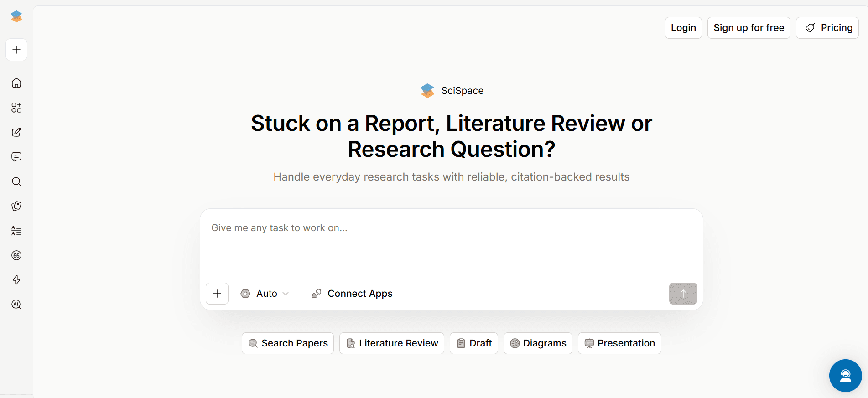Screen dimensions: 868x398
Task: Expand the Auto mode dropdown
Action: (x=265, y=294)
